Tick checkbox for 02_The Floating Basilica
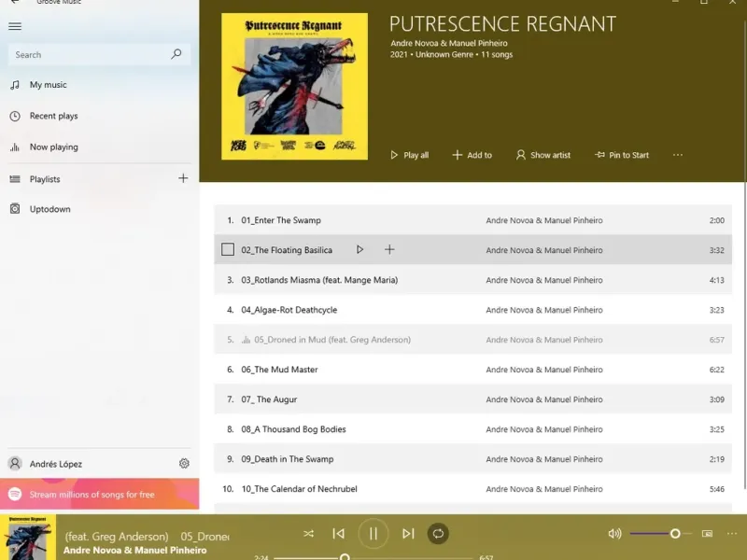The height and width of the screenshot is (560, 747). point(228,249)
